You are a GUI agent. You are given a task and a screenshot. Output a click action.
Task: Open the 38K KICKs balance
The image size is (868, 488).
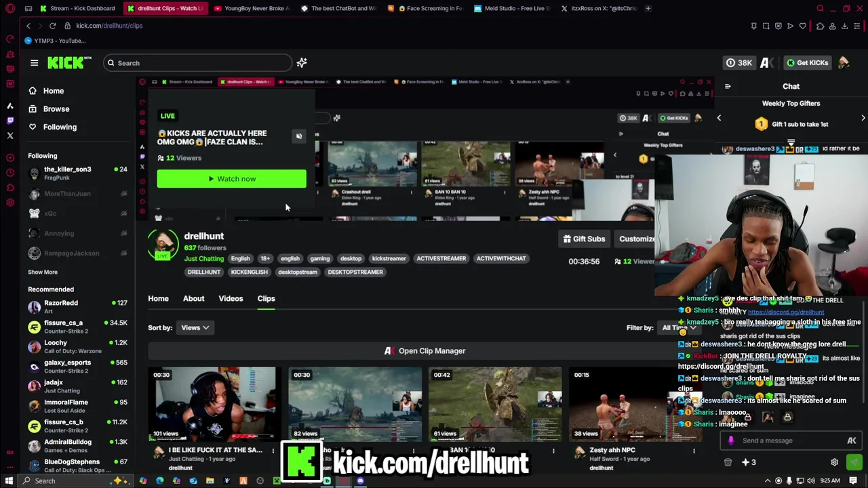pyautogui.click(x=738, y=63)
